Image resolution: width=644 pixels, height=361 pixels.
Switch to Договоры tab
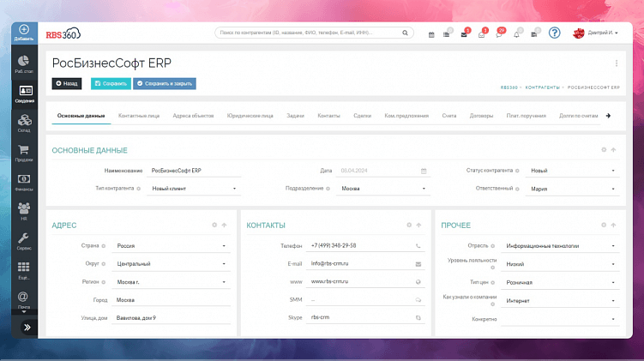[x=481, y=116]
